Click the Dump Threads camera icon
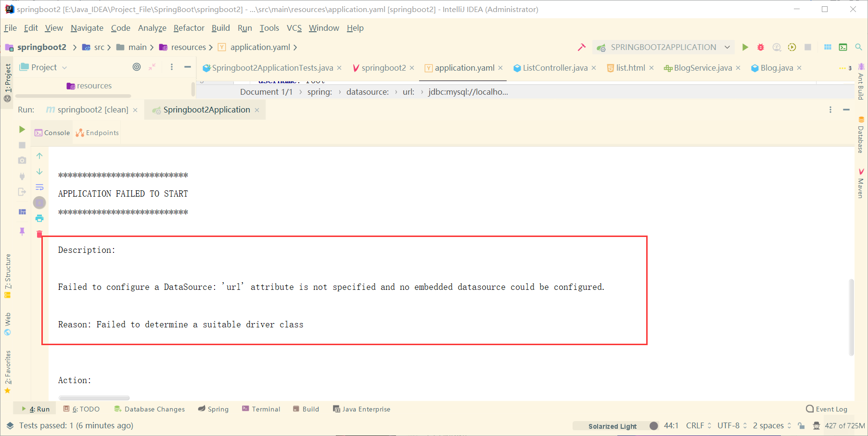Image resolution: width=868 pixels, height=436 pixels. 22,160
